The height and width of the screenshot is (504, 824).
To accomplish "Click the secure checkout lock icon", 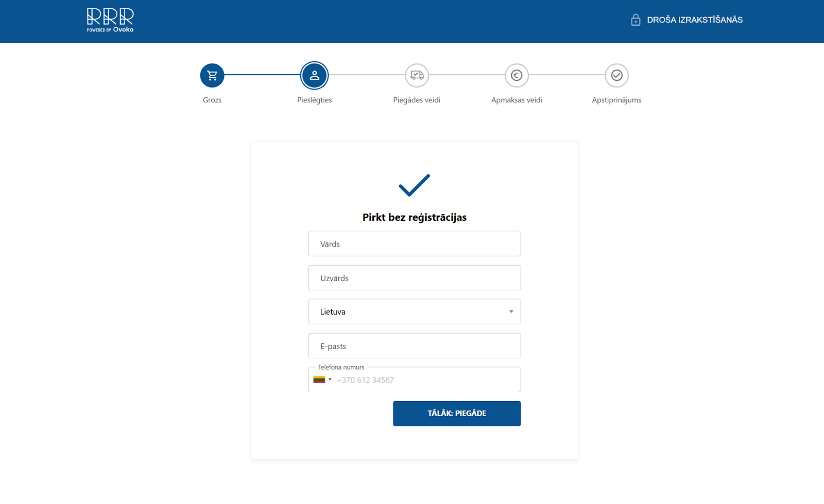I will pyautogui.click(x=636, y=20).
